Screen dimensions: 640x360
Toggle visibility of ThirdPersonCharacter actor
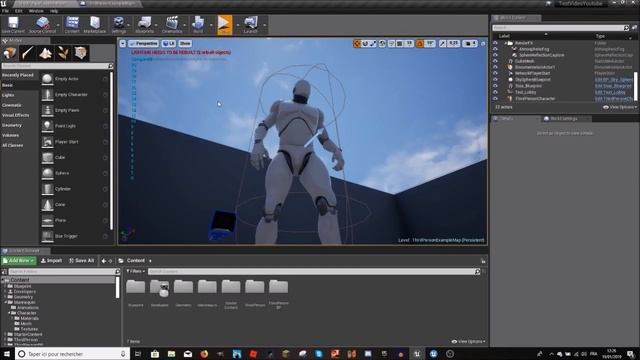point(495,98)
